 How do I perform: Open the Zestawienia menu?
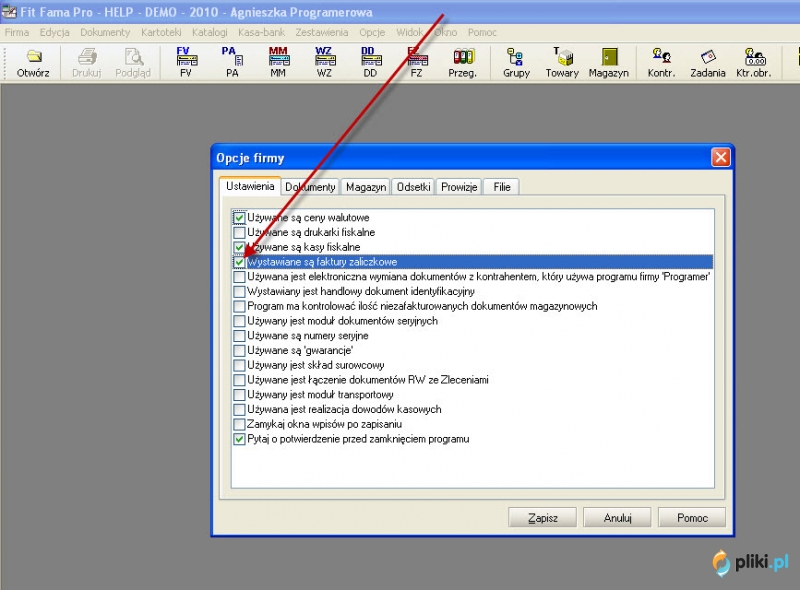click(x=322, y=33)
